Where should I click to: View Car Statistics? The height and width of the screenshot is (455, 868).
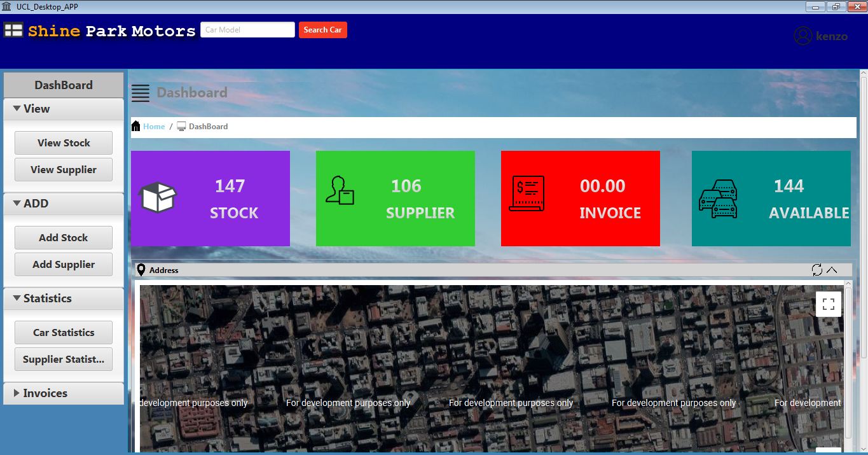coord(63,332)
